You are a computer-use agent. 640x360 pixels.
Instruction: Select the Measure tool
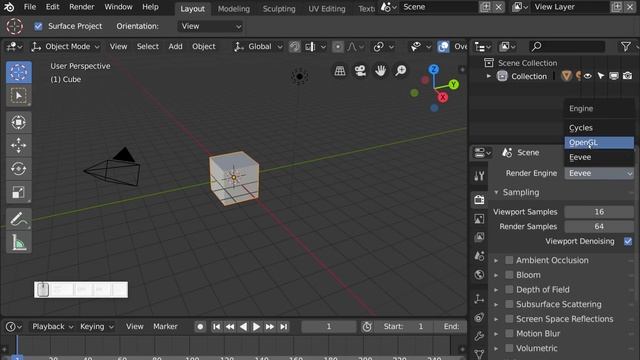(x=19, y=242)
